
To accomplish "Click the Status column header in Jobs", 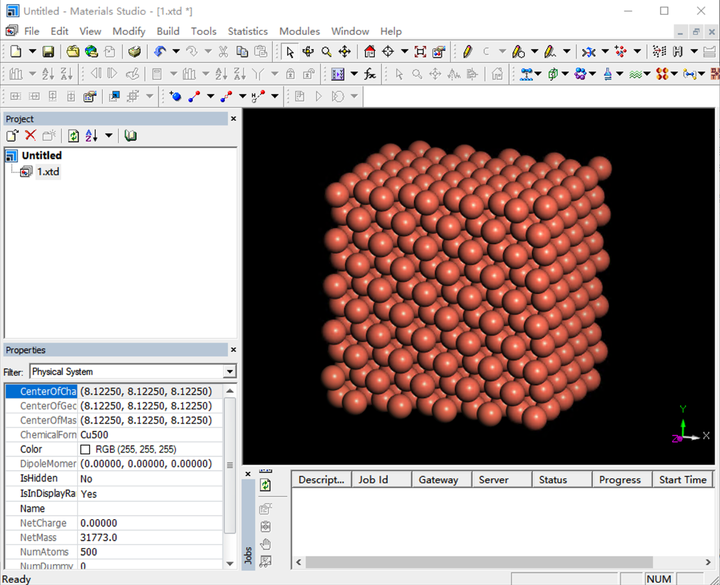I will point(553,480).
